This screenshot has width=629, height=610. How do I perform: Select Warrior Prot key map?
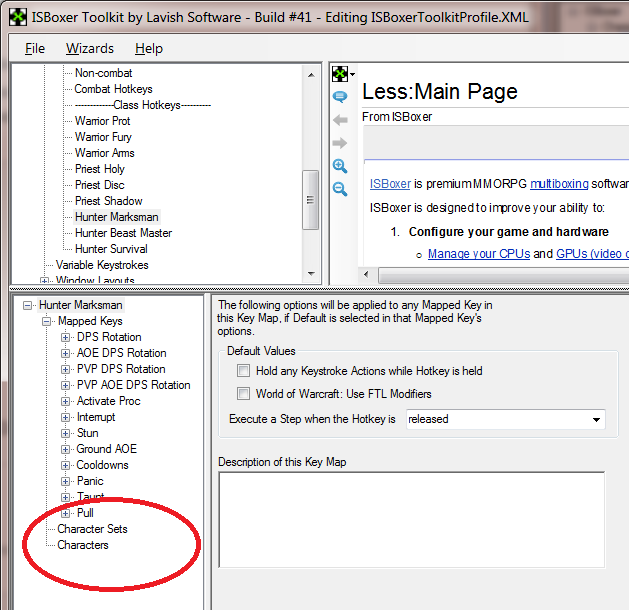click(x=103, y=121)
